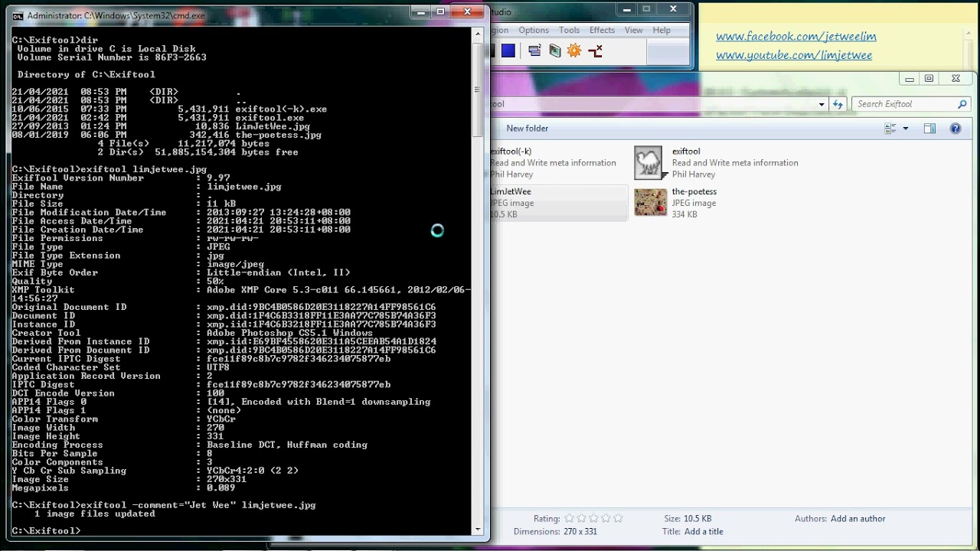The image size is (980, 551).
Task: Expand the address bar history dropdown
Action: [x=822, y=104]
